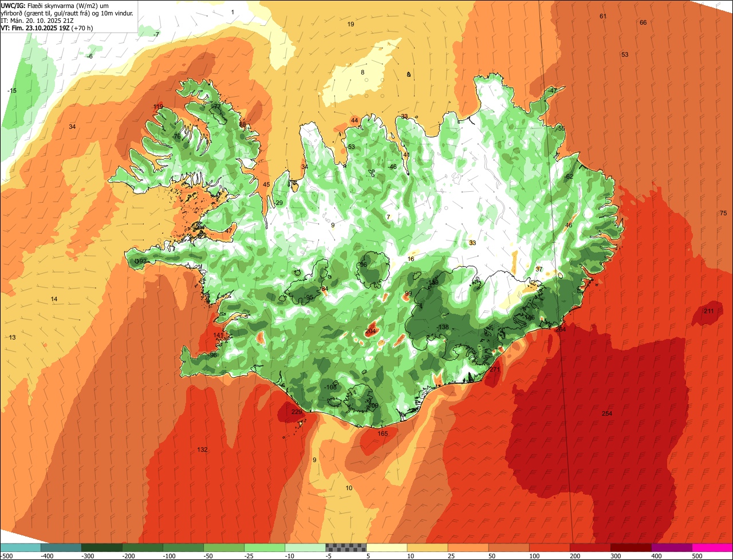The image size is (733, 560).
Task: Click the legend swatch between 25 and 50
Action: point(468,547)
